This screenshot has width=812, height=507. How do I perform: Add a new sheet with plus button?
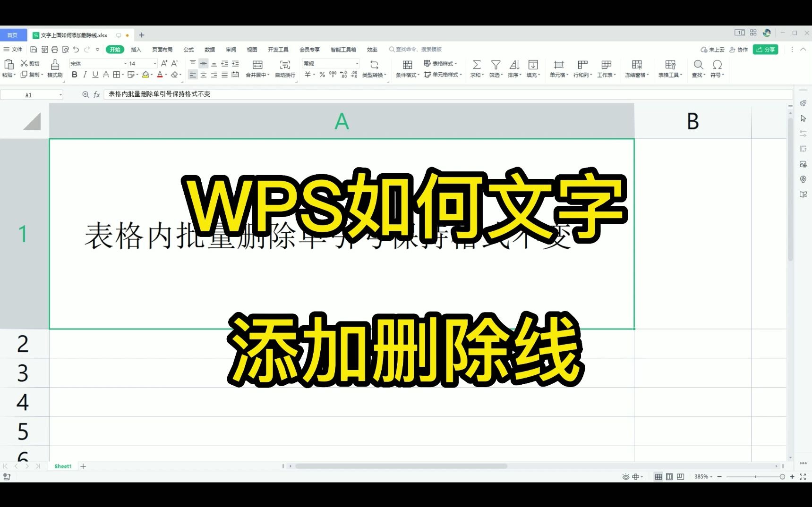(83, 466)
